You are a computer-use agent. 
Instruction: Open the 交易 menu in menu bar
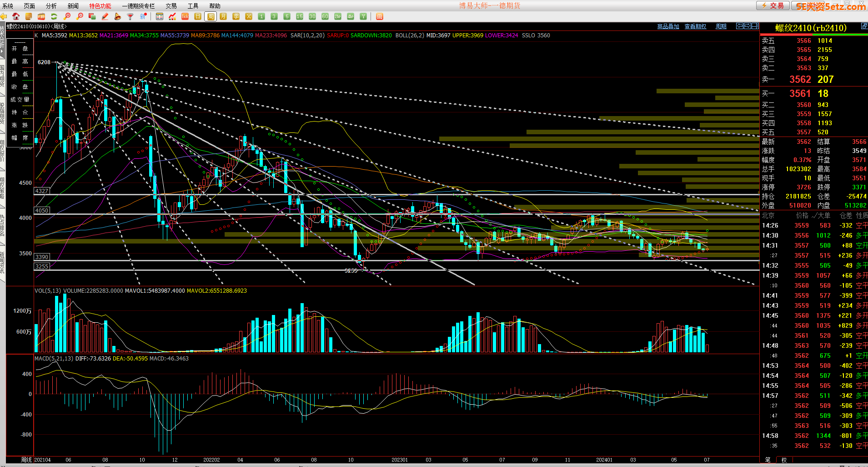click(x=171, y=6)
